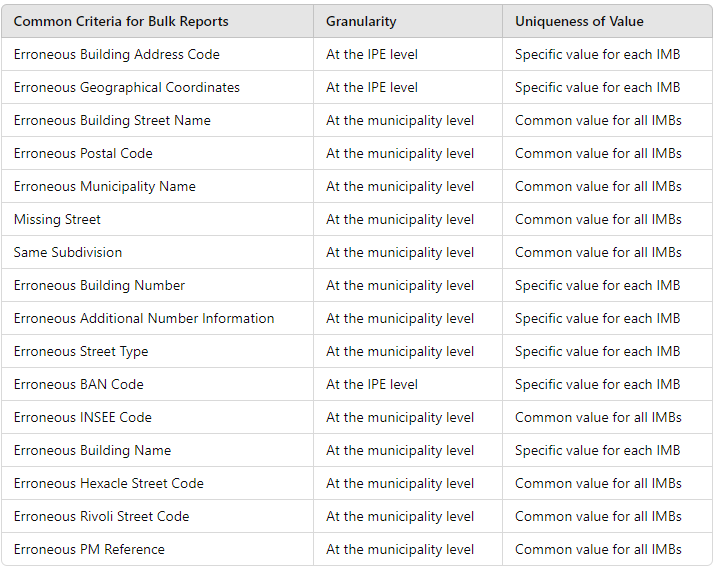Select the 'Erroneous Municipality Name' cell
Viewport: 716px width, 572px height.
click(x=105, y=186)
